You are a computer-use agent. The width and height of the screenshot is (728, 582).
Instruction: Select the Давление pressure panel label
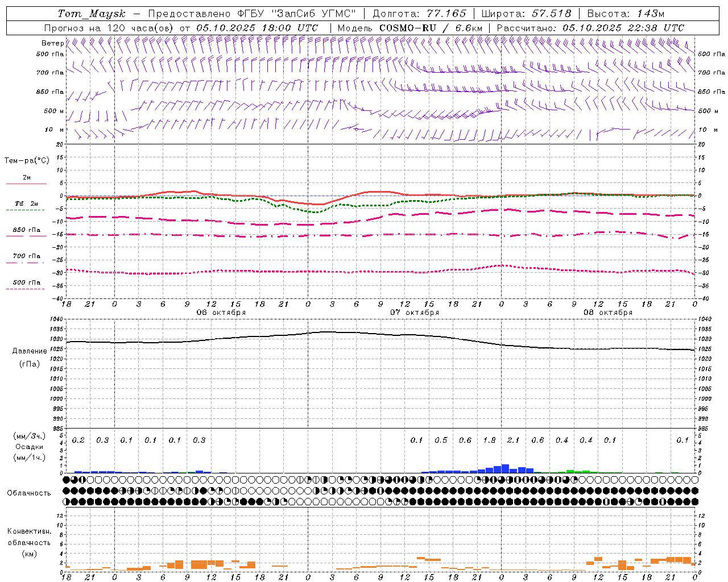pyautogui.click(x=30, y=351)
